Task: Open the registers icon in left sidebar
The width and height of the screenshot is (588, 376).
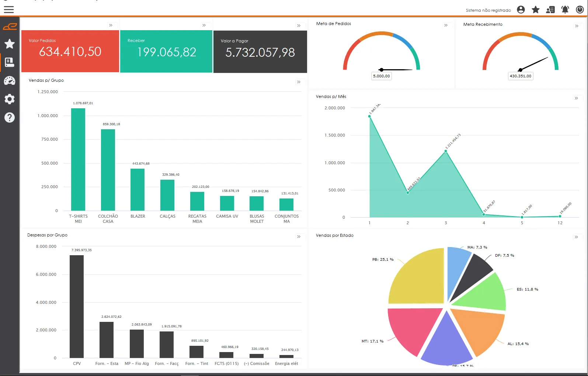Action: tap(10, 62)
